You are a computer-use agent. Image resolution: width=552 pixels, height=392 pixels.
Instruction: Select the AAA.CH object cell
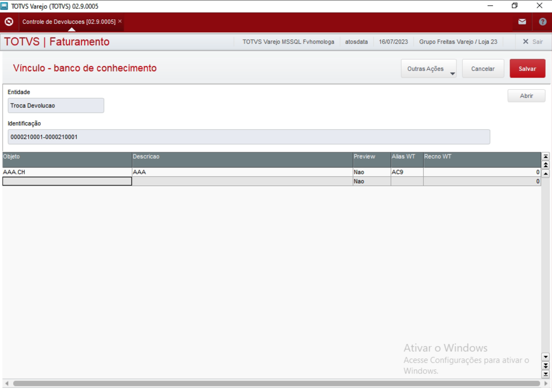(x=67, y=172)
